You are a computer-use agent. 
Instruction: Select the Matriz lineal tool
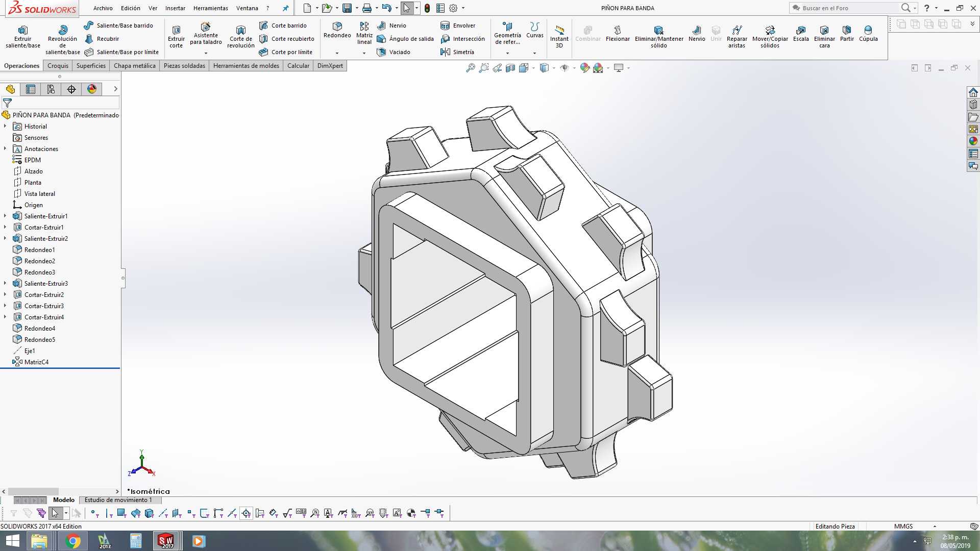364,33
